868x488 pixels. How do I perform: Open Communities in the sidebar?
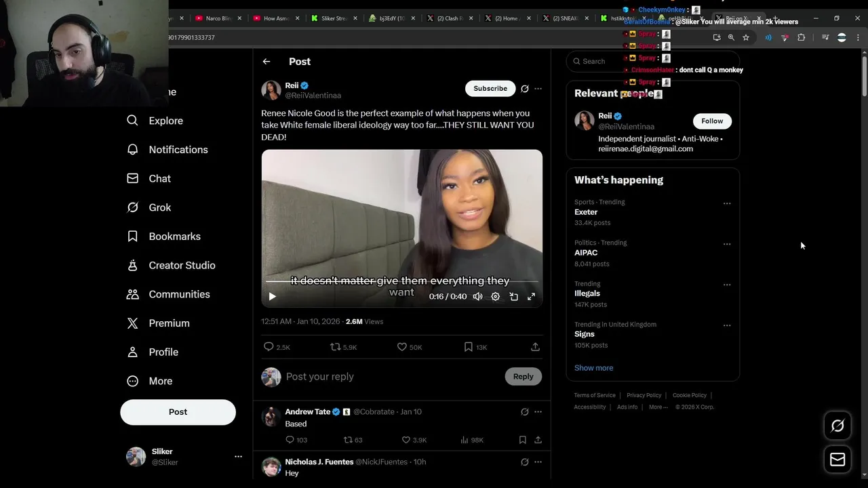coord(169,294)
